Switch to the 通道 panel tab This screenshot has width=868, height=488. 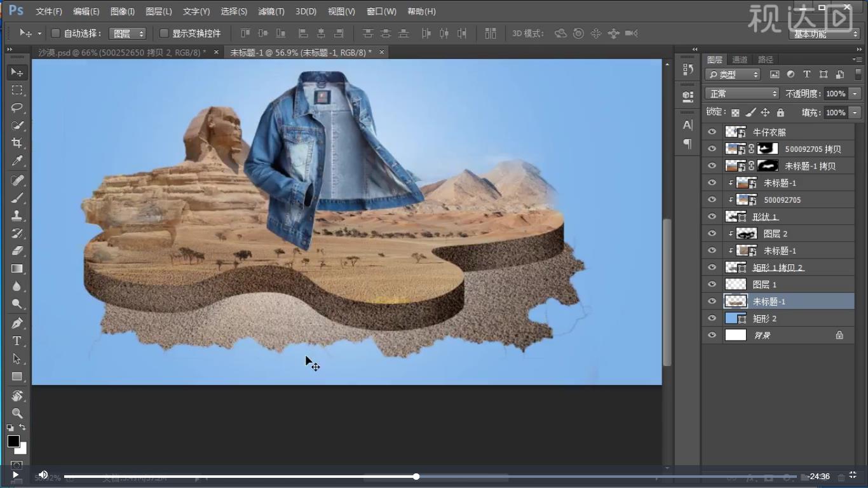point(740,60)
